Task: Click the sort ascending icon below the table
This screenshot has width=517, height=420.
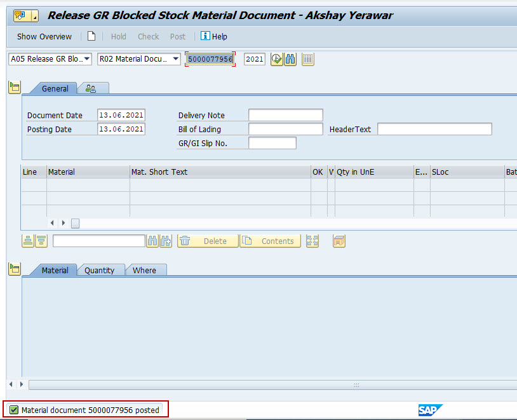Action: 28,241
